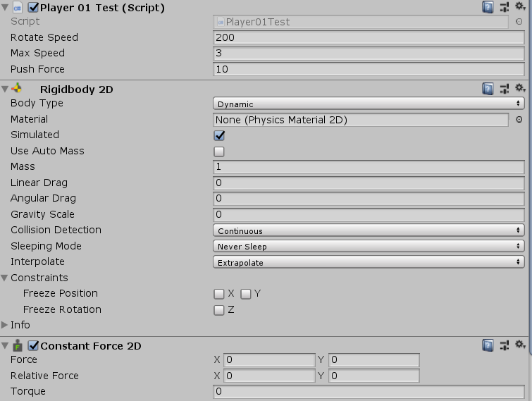Image resolution: width=532 pixels, height=401 pixels.
Task: Click the Max Speed value field
Action: pos(369,54)
